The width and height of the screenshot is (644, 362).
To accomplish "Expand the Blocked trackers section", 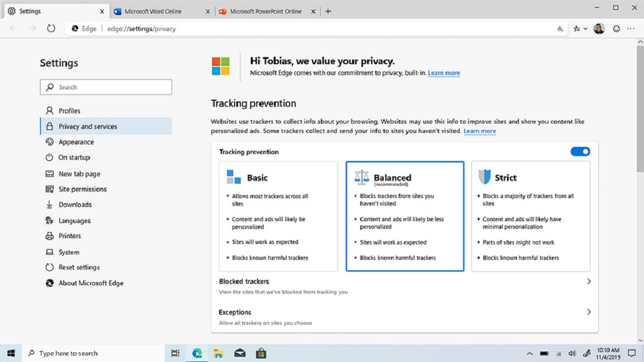I will 588,281.
